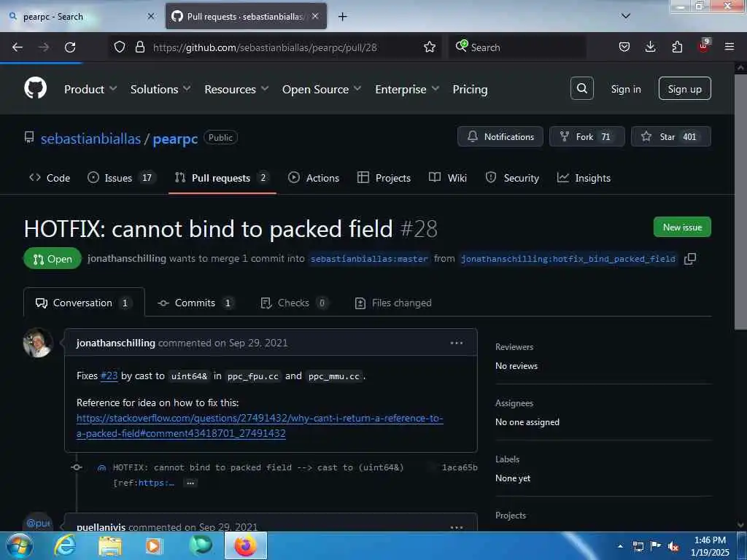Launch Internet Explorer from taskbar
Viewport: 747px width, 560px height.
pyautogui.click(x=65, y=545)
